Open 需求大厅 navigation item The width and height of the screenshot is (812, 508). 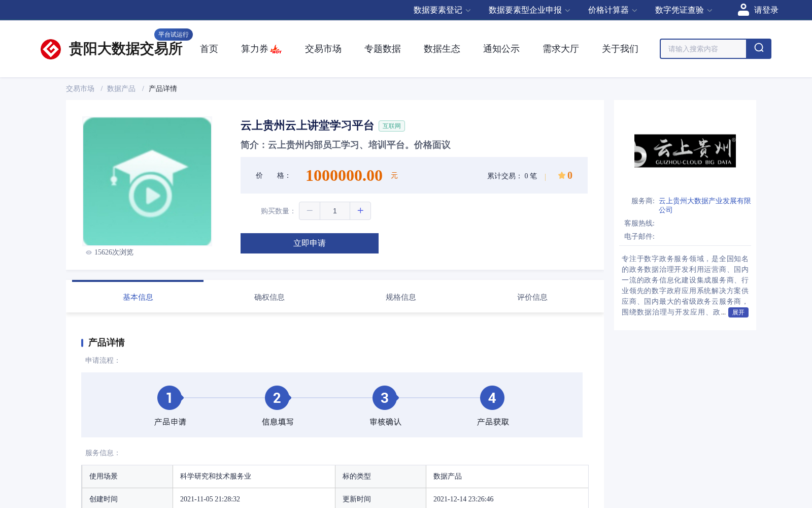[561, 49]
